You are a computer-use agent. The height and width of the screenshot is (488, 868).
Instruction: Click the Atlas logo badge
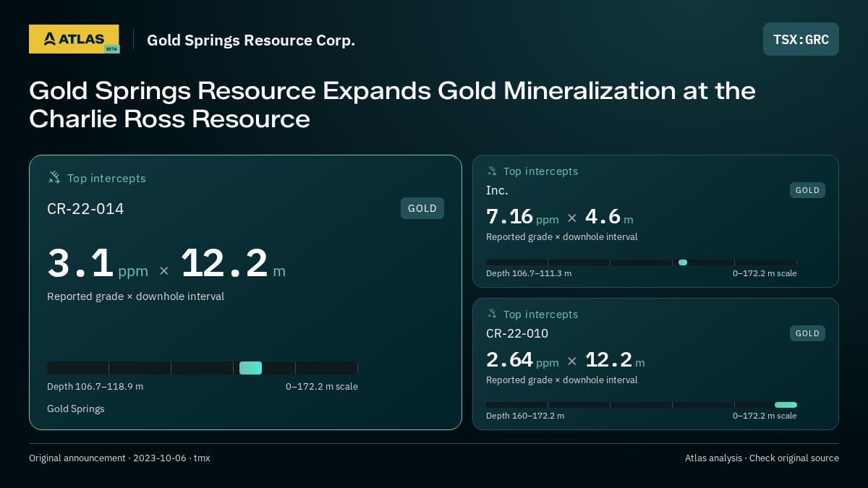coord(74,39)
